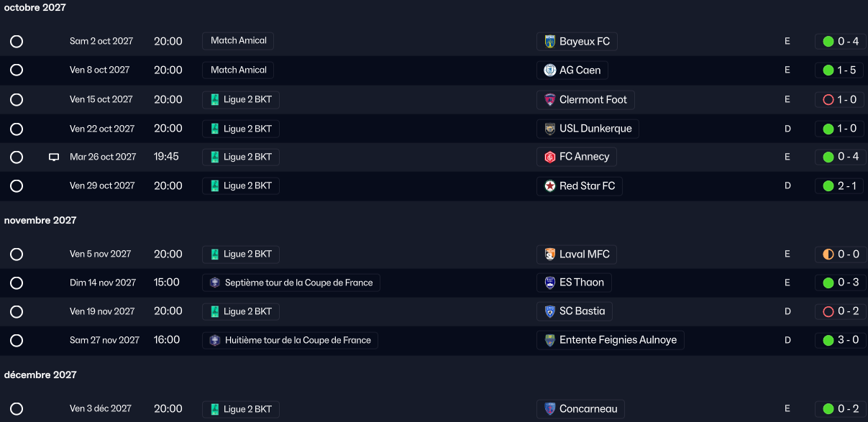Screen dimensions: 868x422
Task: Click the Red Star FC crest icon
Action: pyautogui.click(x=550, y=186)
